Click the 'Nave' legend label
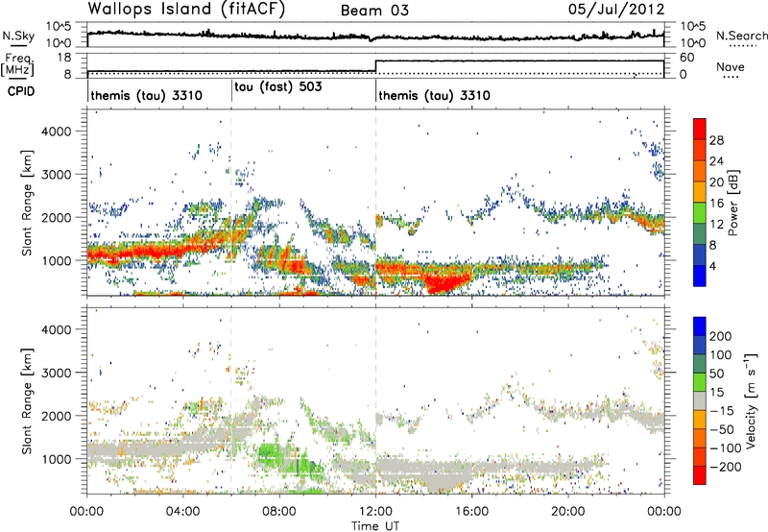Image resolution: width=768 pixels, height=532 pixels. point(730,67)
